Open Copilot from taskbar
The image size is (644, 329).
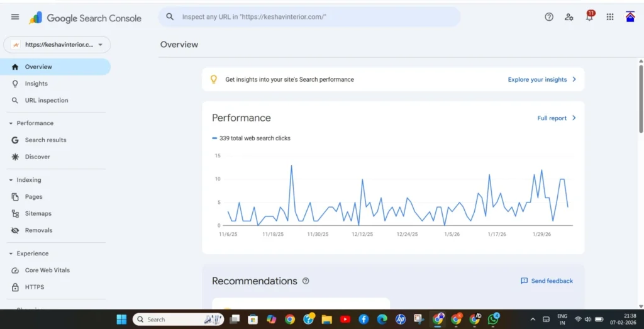point(272,319)
